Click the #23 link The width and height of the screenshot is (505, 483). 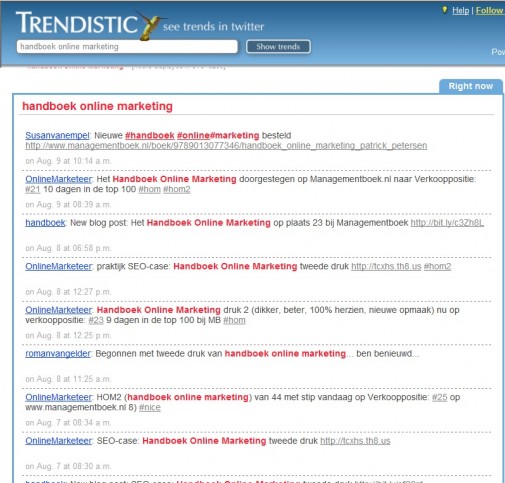(x=96, y=320)
